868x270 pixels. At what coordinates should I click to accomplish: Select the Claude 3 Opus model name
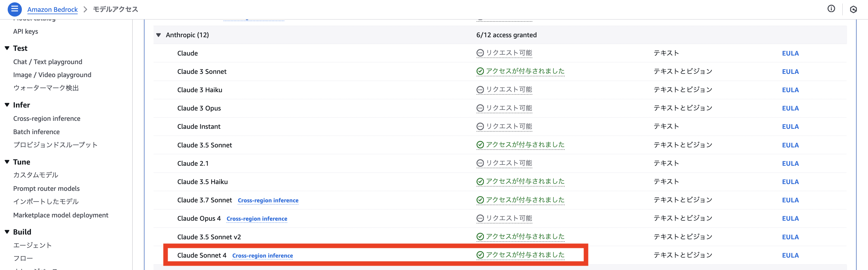(x=199, y=108)
